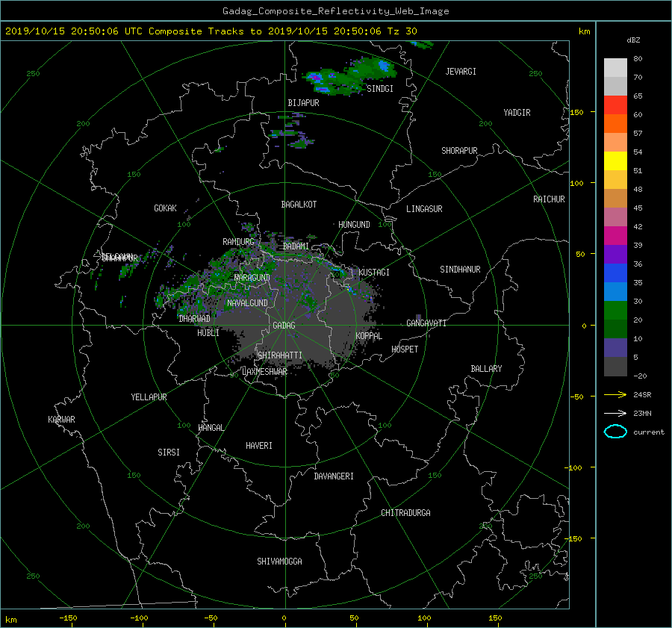Click the YADGIR label on the map

(517, 113)
